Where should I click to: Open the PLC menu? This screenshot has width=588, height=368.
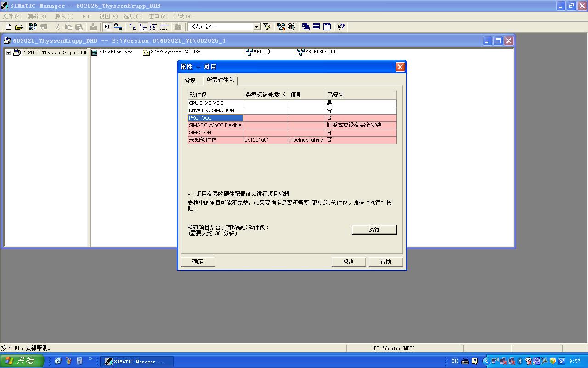pyautogui.click(x=86, y=17)
